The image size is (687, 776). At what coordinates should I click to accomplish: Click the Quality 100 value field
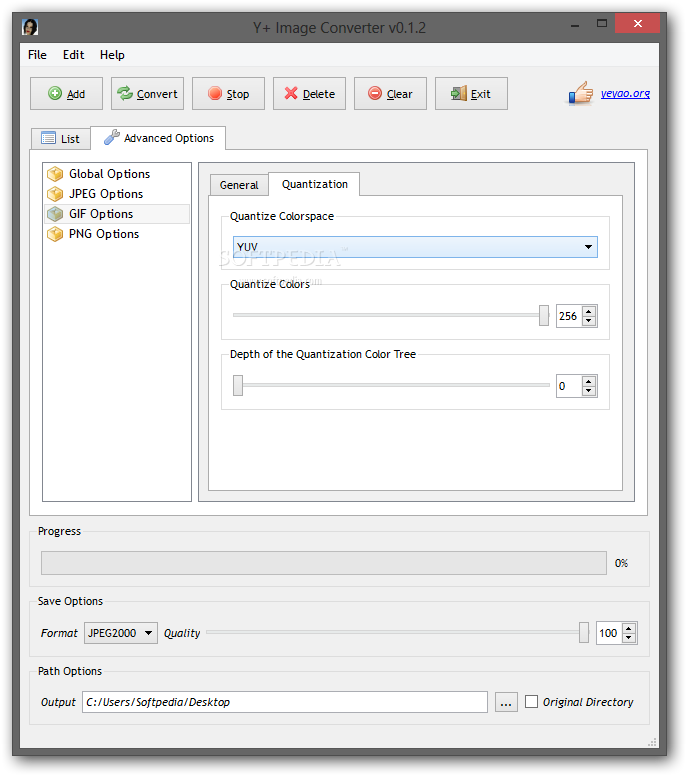point(609,633)
